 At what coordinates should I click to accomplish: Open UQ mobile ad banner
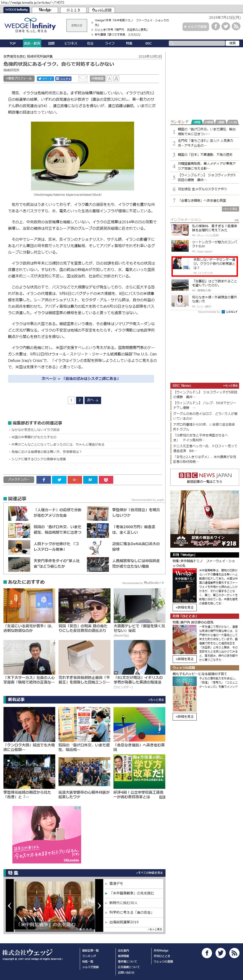47,834
